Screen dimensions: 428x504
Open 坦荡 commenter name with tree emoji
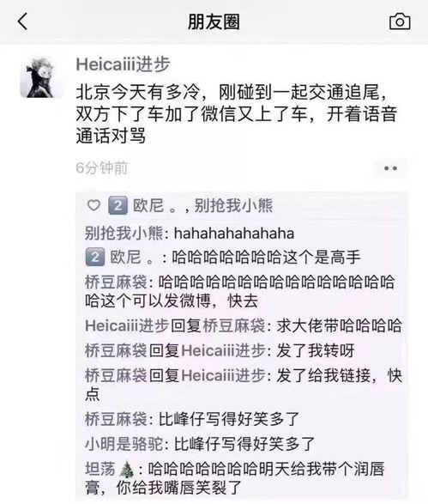point(110,470)
